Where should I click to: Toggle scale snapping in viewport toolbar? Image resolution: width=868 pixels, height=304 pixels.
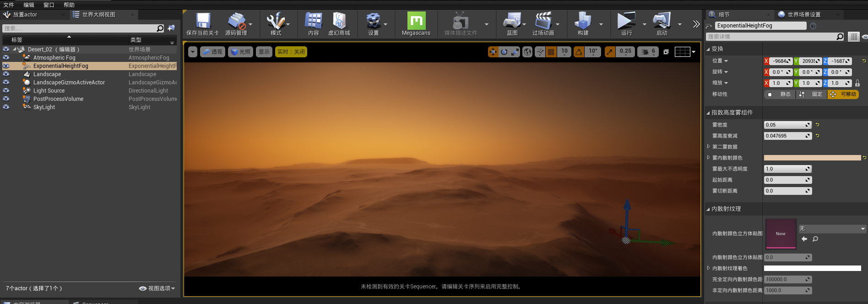[x=610, y=52]
